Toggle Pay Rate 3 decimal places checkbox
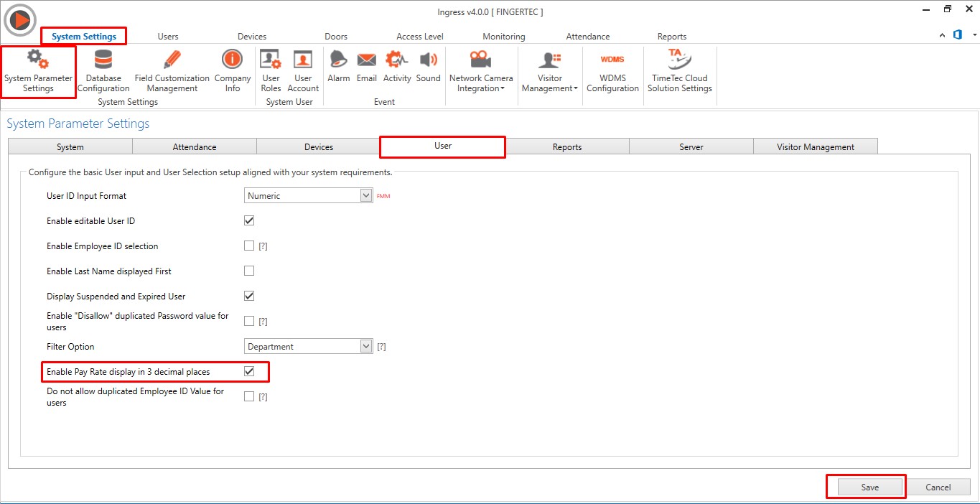Screen dimensions: 980x504 tap(249, 371)
